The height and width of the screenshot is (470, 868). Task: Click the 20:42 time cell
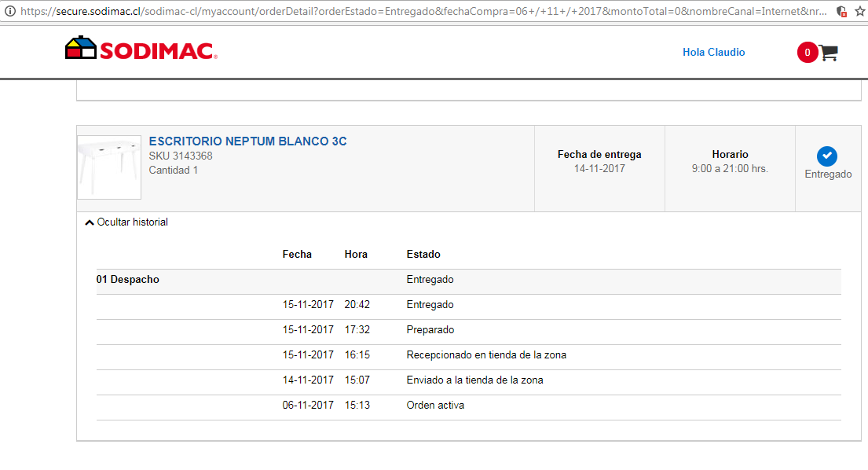[x=357, y=304]
